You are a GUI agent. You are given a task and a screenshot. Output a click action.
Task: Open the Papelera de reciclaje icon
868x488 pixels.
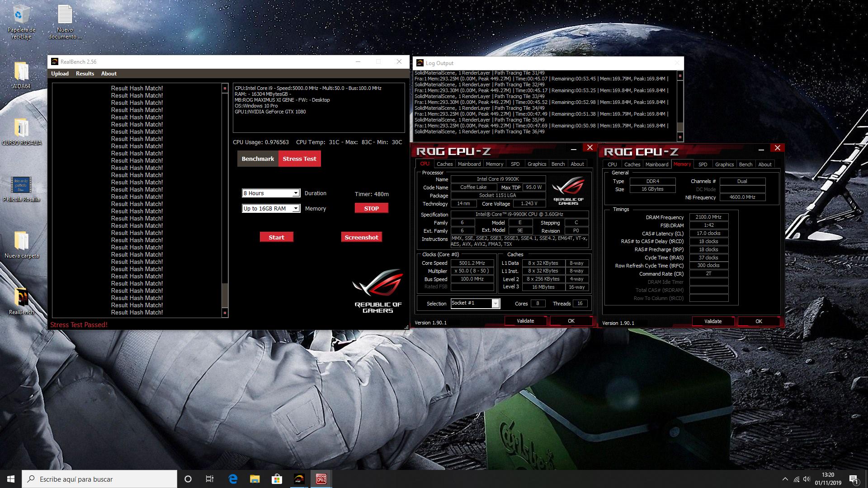(21, 16)
